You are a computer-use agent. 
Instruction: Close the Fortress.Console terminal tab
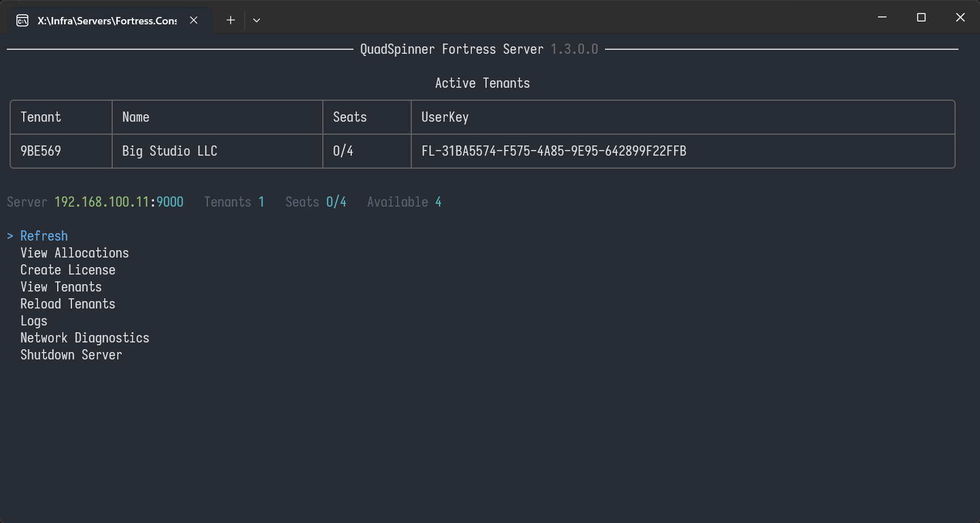click(194, 20)
